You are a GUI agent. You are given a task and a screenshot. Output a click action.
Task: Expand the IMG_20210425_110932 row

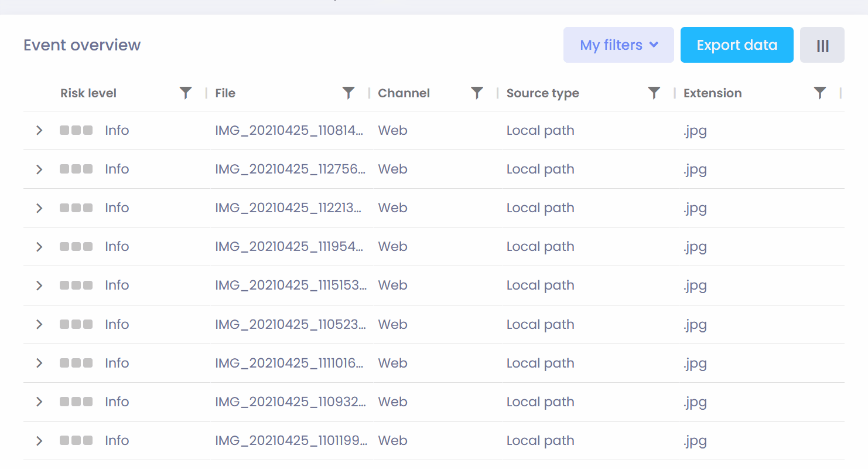(39, 402)
